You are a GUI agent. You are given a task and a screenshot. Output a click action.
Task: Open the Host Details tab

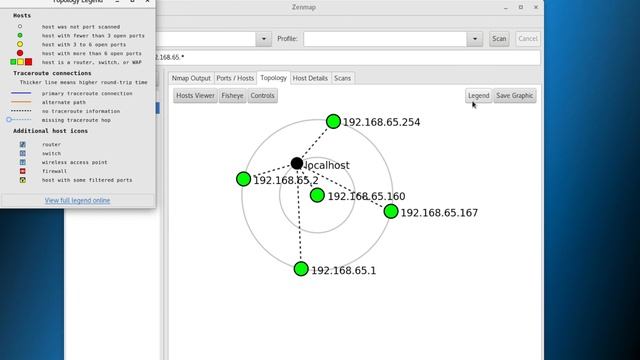pos(310,78)
